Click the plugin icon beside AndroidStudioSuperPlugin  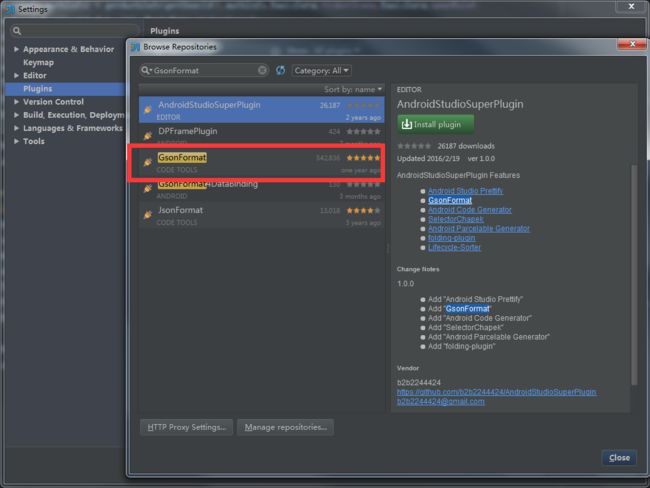click(x=148, y=109)
